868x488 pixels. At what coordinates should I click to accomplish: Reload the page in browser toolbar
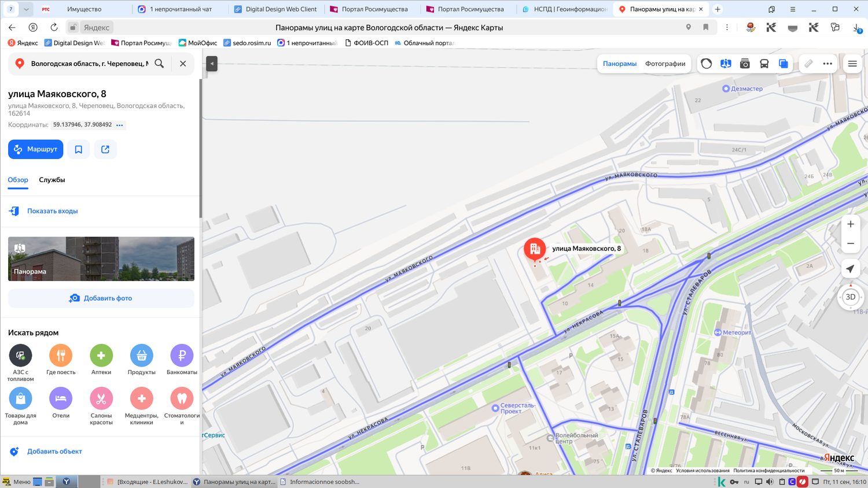[54, 27]
